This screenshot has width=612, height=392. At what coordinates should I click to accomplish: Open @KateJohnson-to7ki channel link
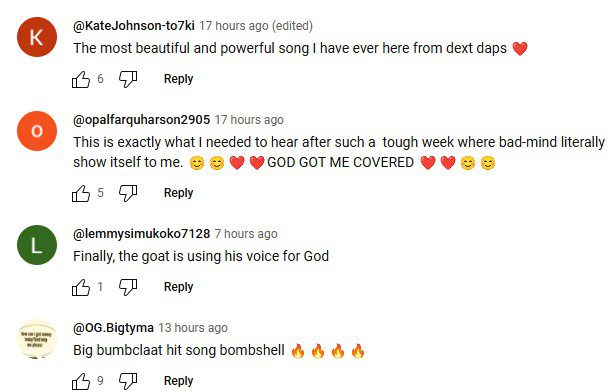(x=133, y=26)
